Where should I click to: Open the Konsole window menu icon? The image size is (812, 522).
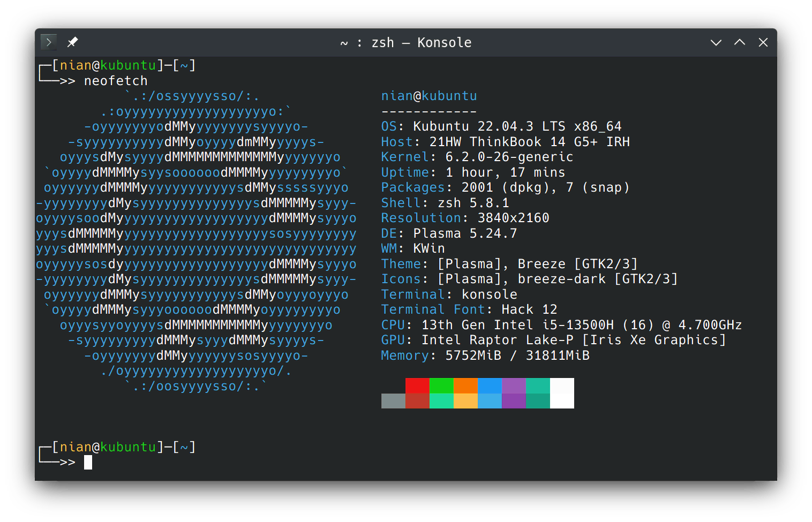coord(49,42)
